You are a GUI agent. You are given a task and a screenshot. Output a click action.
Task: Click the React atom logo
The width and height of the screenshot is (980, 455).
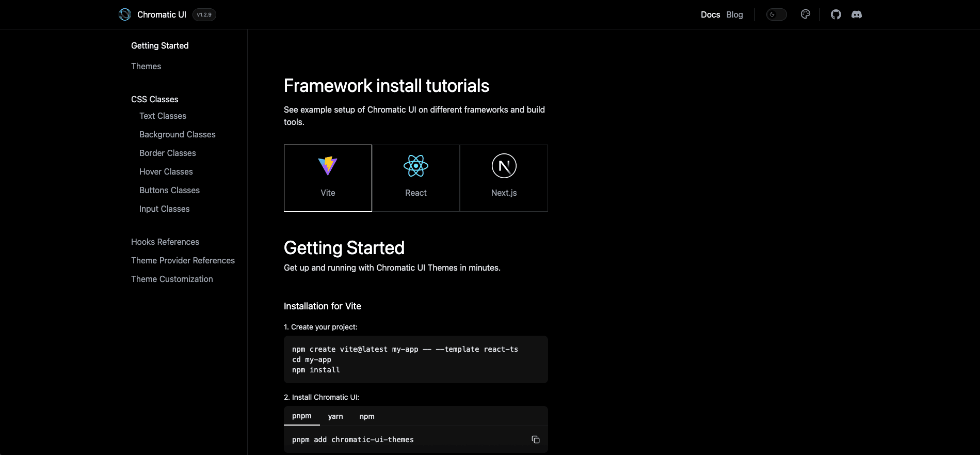pyautogui.click(x=416, y=166)
